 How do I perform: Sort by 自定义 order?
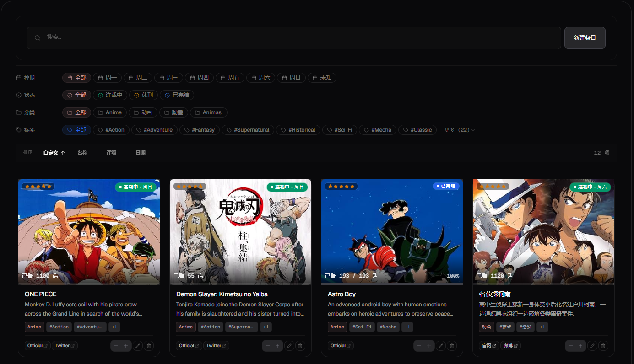click(x=54, y=153)
